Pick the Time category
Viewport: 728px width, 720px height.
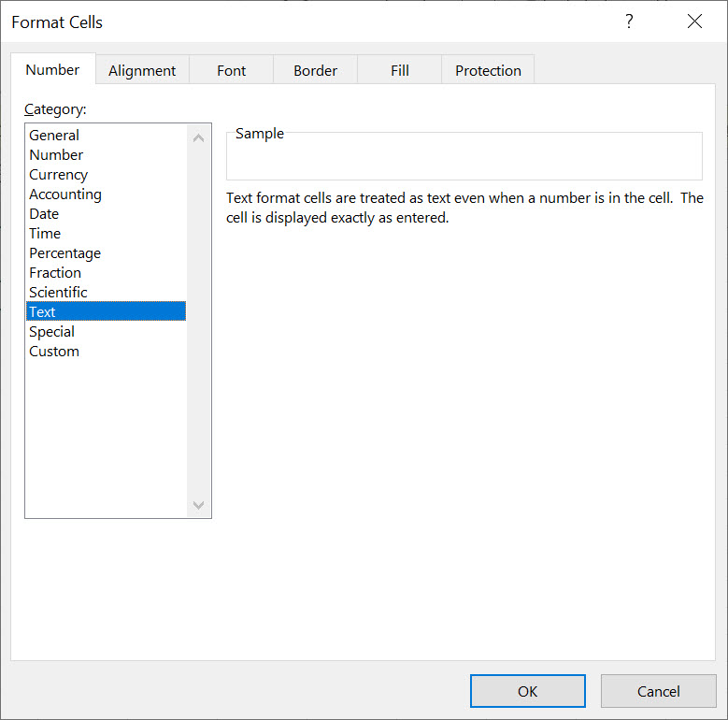107,233
